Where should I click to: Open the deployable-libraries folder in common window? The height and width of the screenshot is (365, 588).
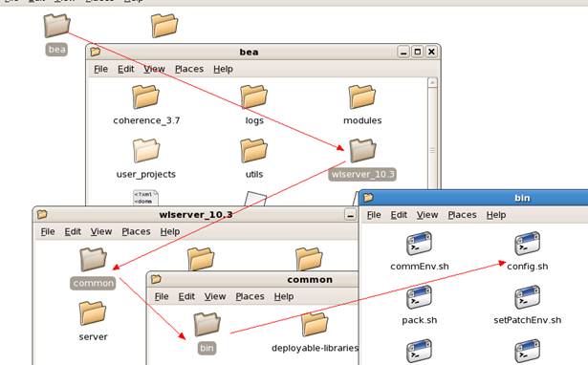pos(315,324)
